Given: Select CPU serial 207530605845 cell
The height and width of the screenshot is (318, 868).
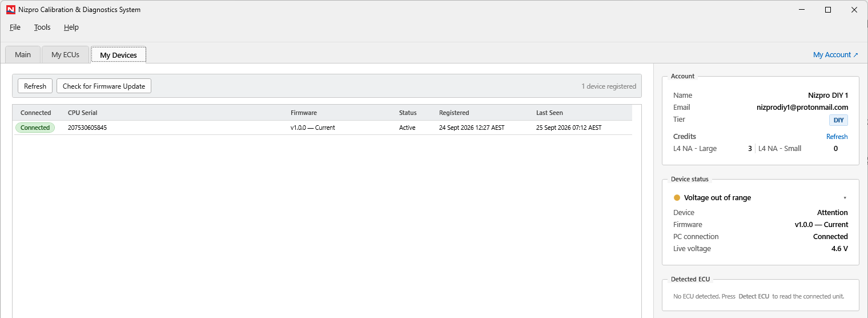Looking at the screenshot, I should [87, 128].
